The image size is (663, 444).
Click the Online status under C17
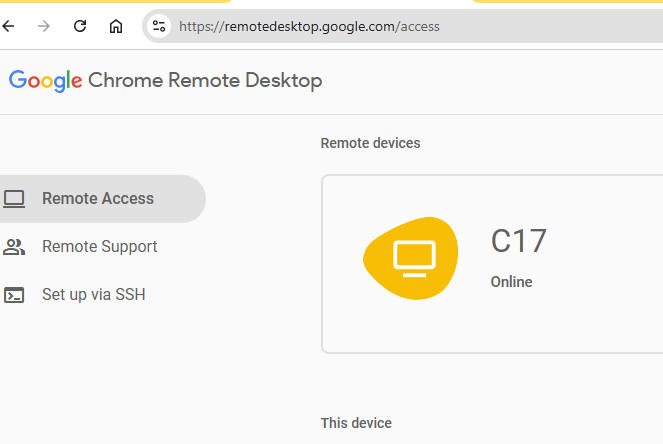pos(511,282)
